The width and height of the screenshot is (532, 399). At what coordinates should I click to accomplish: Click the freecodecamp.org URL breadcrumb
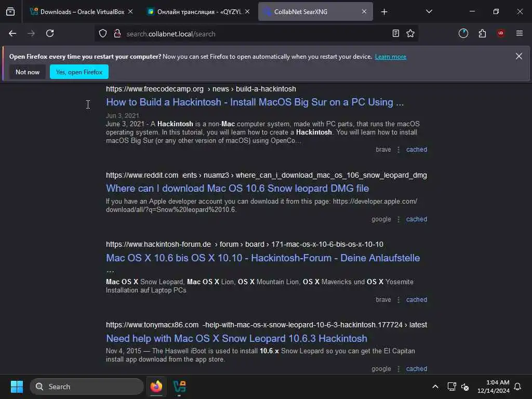(x=201, y=89)
